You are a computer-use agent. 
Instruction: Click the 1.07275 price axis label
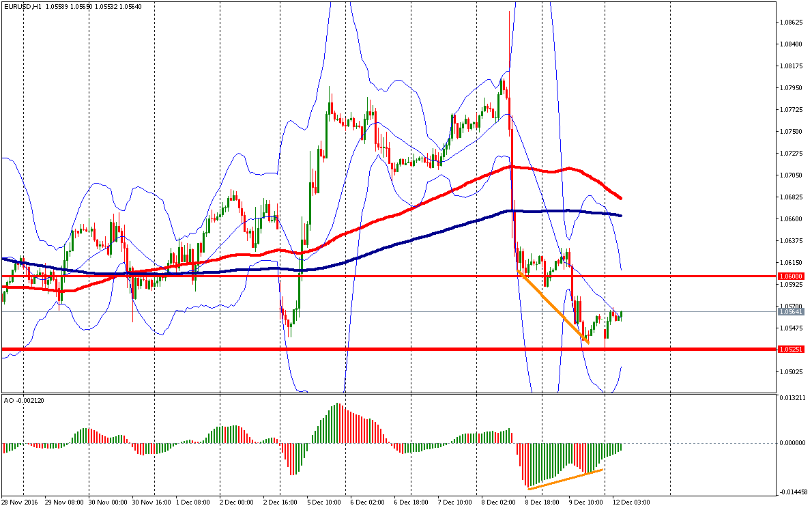[x=792, y=153]
